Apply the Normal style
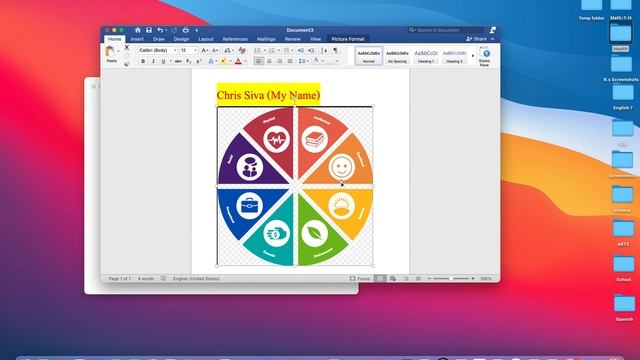Screen dimensions: 640x360 (x=369, y=56)
